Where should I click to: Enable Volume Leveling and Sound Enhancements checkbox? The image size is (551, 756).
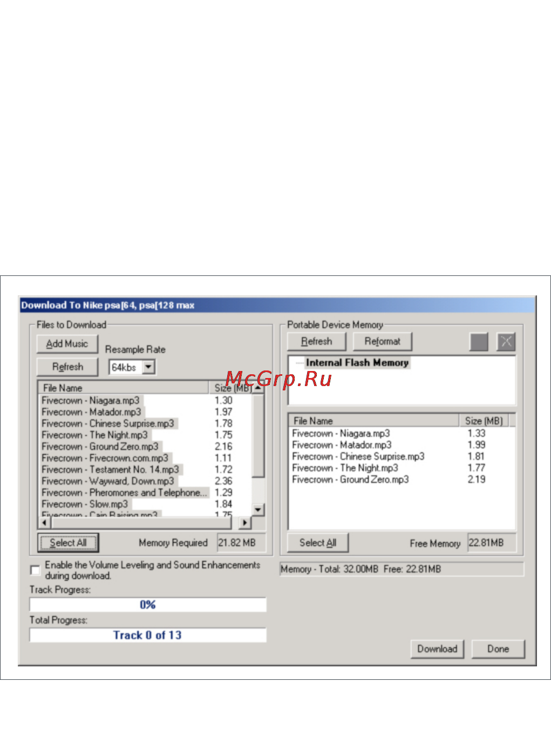tap(35, 570)
